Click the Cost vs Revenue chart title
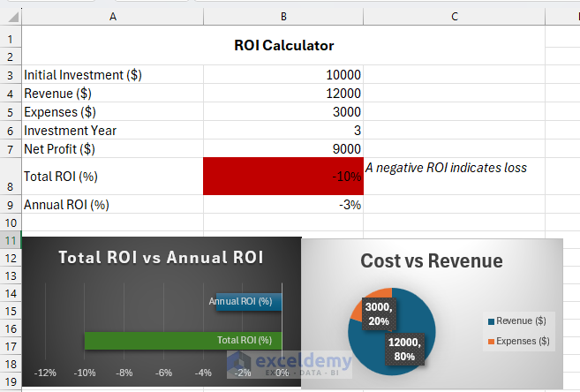Image resolution: width=580 pixels, height=392 pixels. [432, 260]
